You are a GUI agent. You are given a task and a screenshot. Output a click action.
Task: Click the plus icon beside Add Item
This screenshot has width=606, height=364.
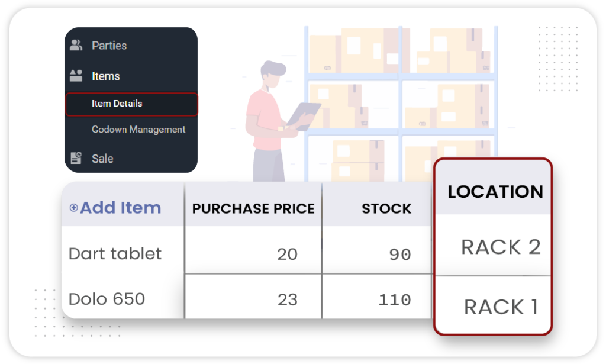coord(74,208)
